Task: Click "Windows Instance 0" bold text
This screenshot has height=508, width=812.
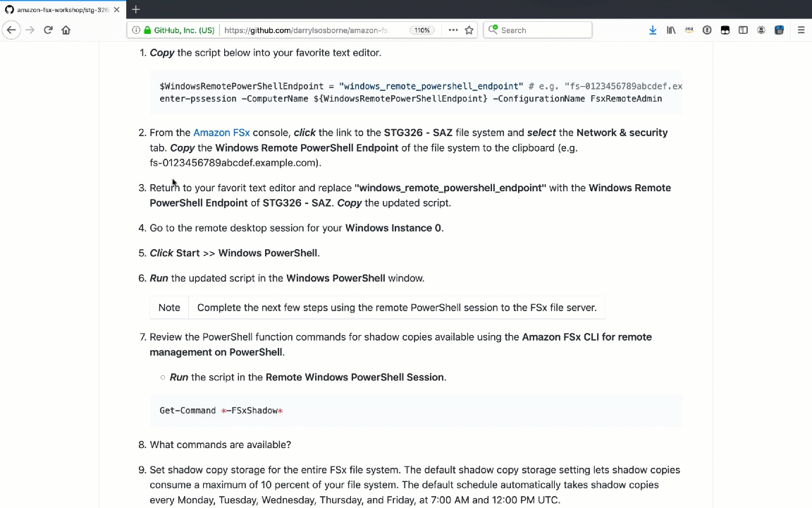Action: (x=393, y=228)
